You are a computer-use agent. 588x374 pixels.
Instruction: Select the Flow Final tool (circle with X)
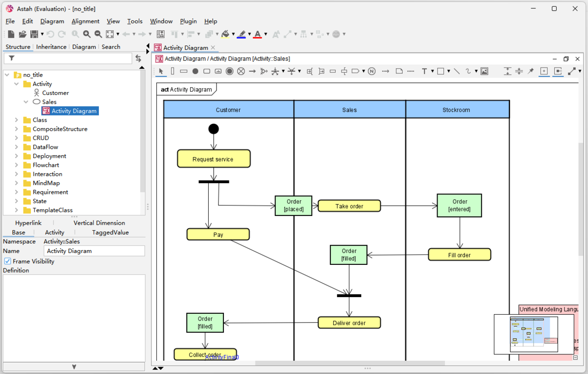pos(241,71)
